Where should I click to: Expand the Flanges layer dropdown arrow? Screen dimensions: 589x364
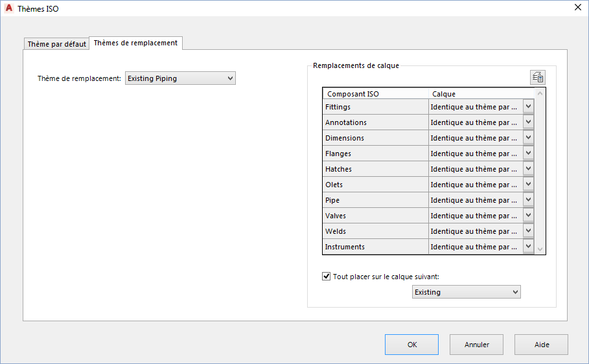528,154
